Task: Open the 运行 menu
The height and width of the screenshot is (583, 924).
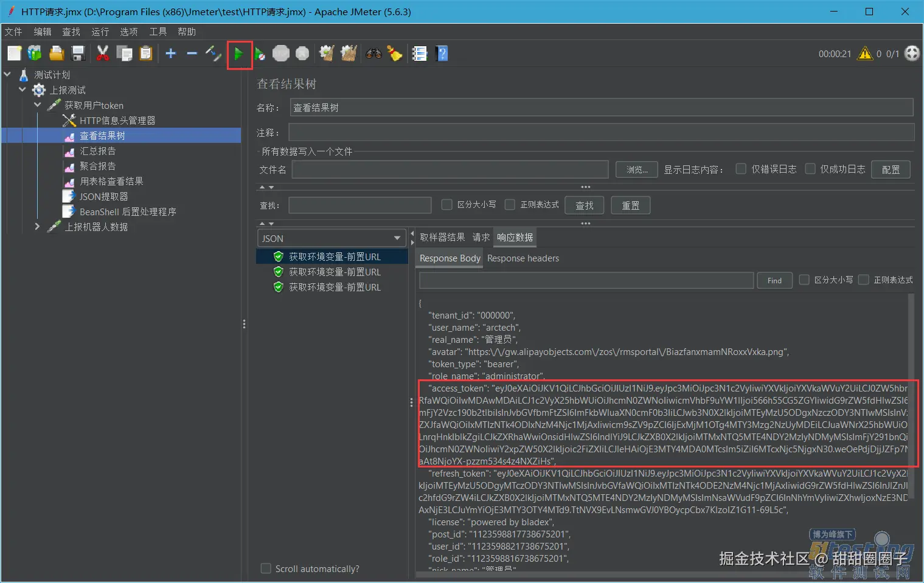Action: pyautogui.click(x=100, y=32)
